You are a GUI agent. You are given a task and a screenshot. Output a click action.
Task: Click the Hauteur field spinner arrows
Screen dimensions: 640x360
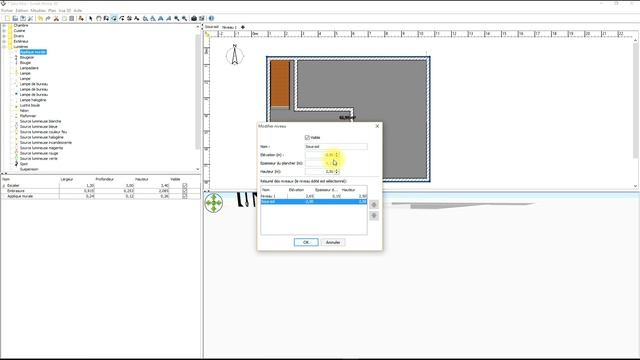coord(337,171)
